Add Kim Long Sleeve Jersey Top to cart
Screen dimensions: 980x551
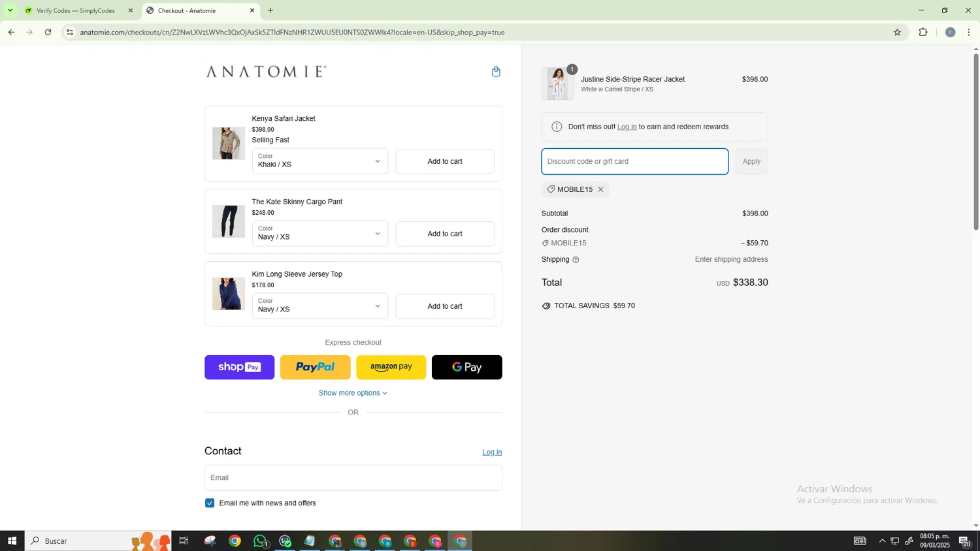tap(445, 306)
